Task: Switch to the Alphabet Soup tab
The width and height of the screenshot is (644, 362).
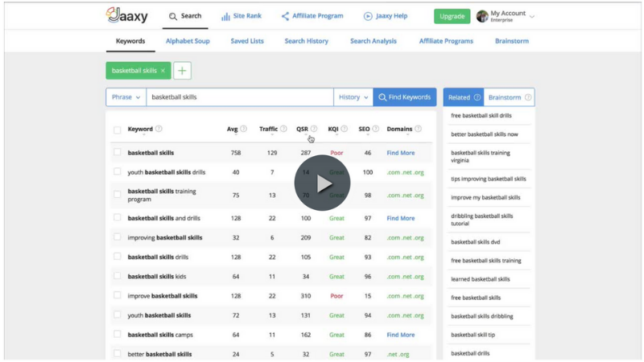Action: pyautogui.click(x=188, y=41)
